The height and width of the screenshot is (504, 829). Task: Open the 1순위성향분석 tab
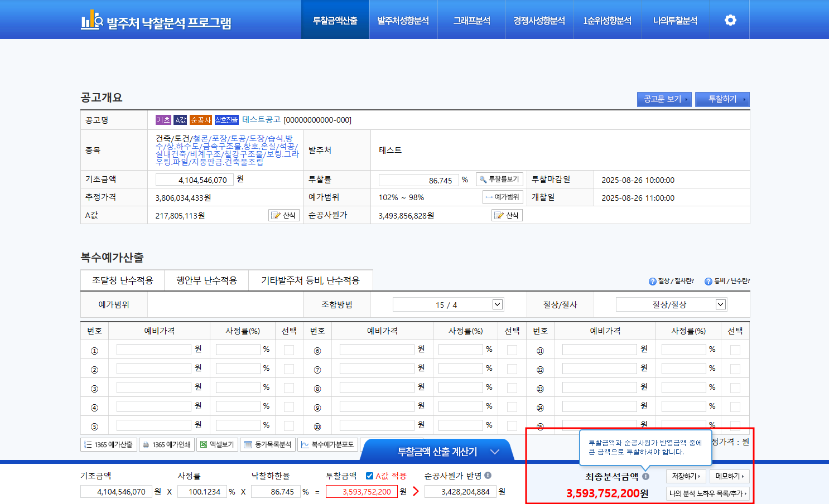tap(608, 20)
